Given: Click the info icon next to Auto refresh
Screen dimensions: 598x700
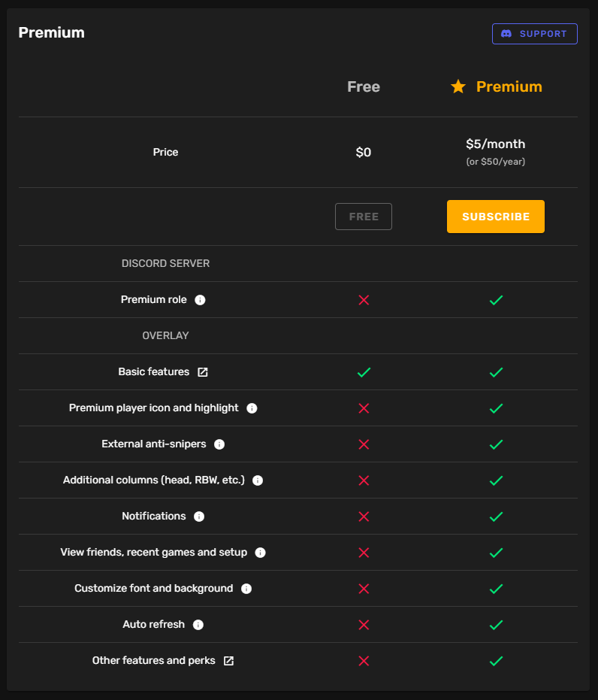Looking at the screenshot, I should point(198,625).
